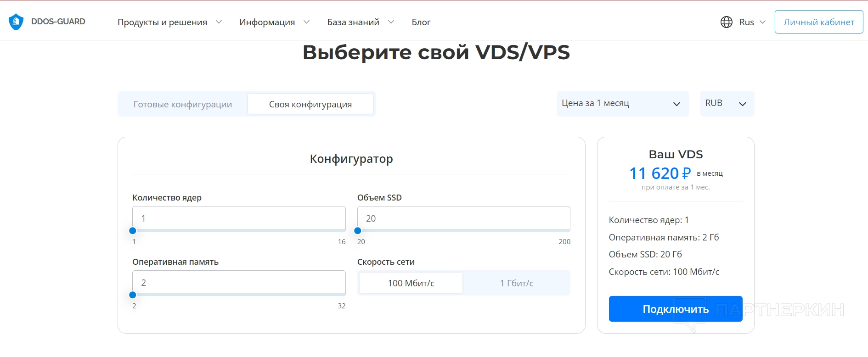Click the Количество ядер slider handle
The width and height of the screenshot is (868, 357).
pyautogui.click(x=133, y=231)
